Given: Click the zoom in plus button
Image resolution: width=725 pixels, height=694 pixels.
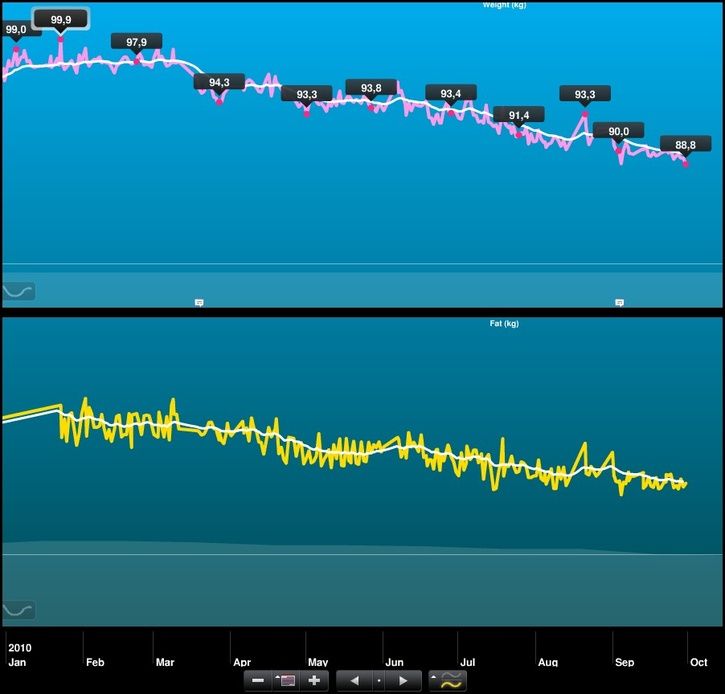Looking at the screenshot, I should coord(314,681).
